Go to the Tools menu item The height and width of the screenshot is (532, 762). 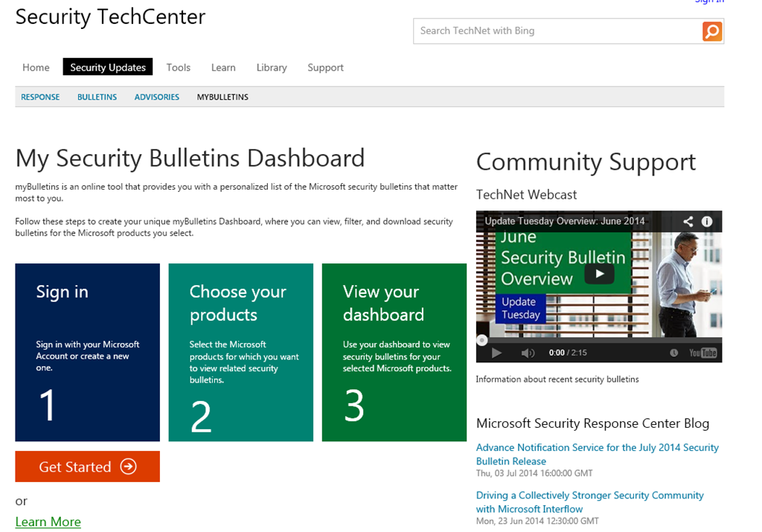[x=179, y=68]
